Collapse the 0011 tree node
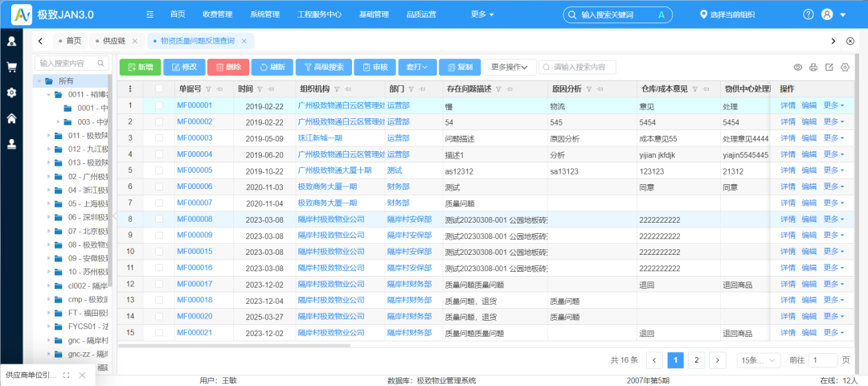The height and width of the screenshot is (386, 868). [49, 95]
